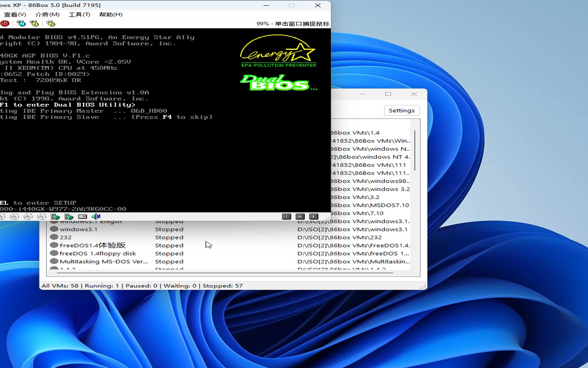This screenshot has width=588, height=368.
Task: Click the first green hard disk status icon
Action: tap(55, 216)
